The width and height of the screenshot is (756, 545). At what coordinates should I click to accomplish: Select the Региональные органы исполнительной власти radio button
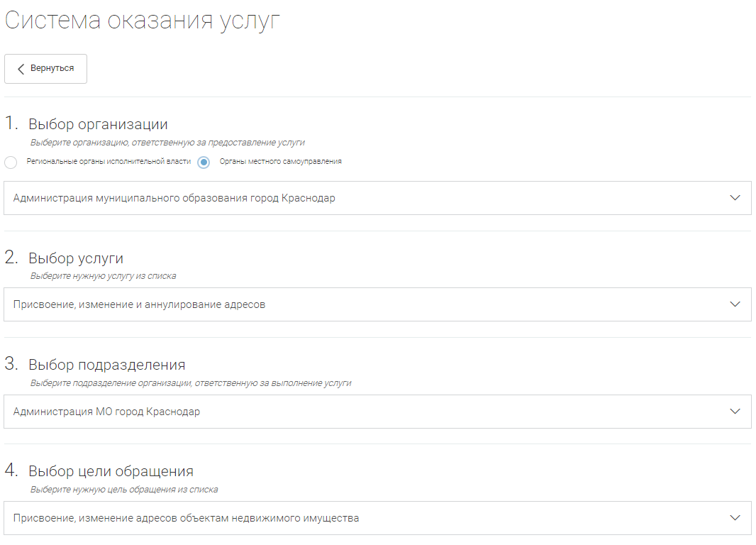[11, 163]
